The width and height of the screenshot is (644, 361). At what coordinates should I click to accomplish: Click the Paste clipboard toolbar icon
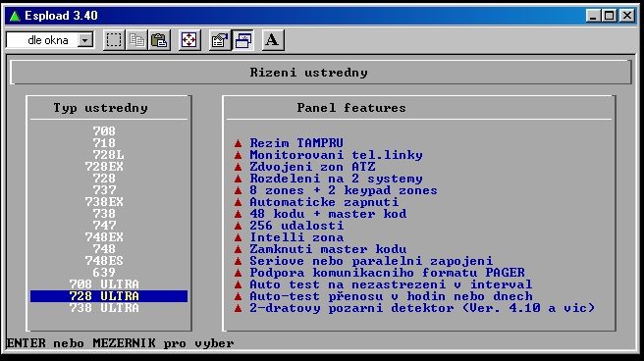[x=159, y=40]
